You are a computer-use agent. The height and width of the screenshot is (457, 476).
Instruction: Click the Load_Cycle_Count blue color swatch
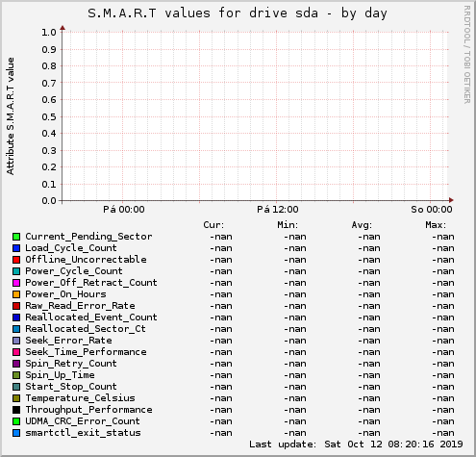coord(16,248)
